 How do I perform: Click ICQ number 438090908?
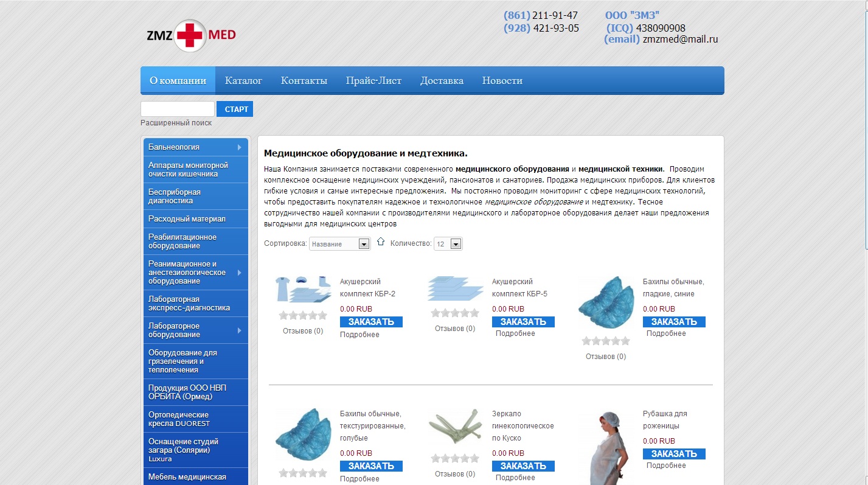pos(661,28)
